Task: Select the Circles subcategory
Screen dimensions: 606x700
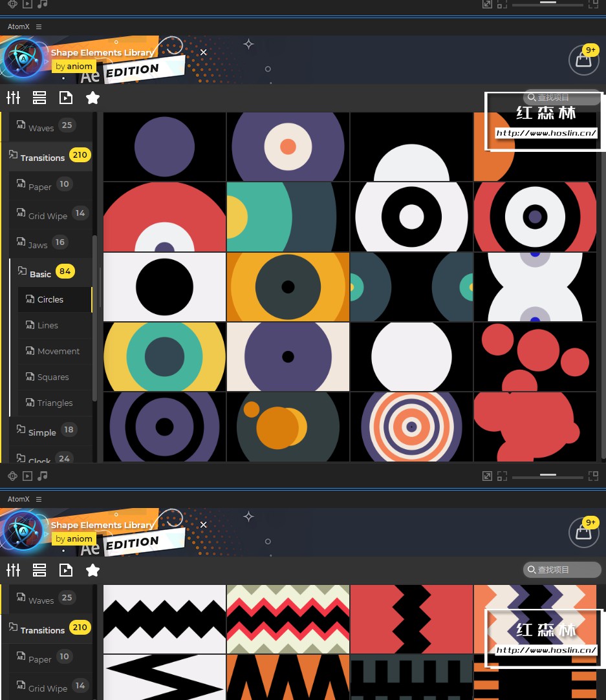Action: click(x=54, y=299)
